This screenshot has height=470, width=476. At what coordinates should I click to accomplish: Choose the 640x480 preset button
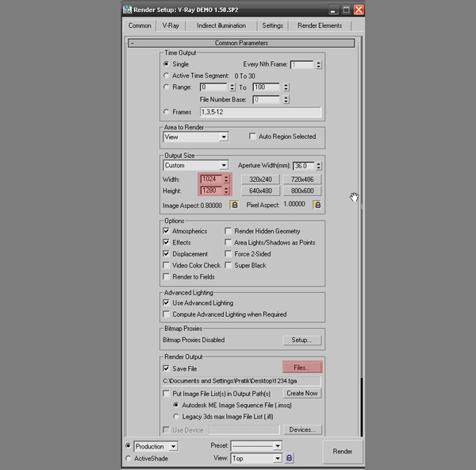260,191
